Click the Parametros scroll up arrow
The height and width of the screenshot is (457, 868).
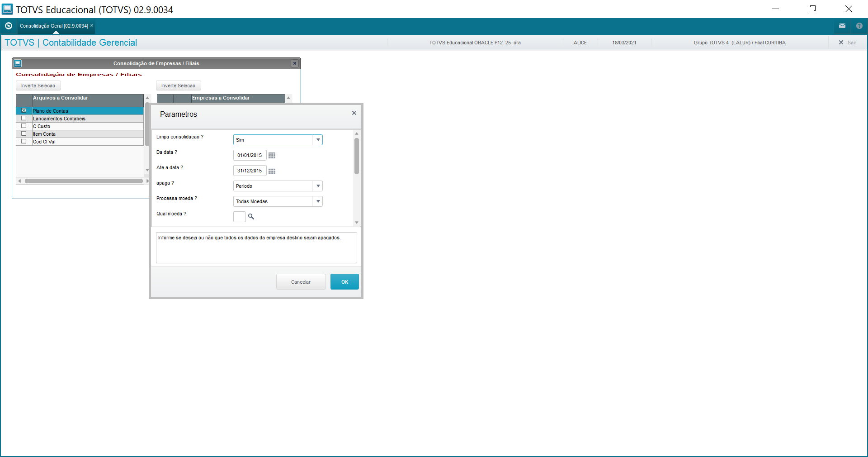click(x=357, y=133)
